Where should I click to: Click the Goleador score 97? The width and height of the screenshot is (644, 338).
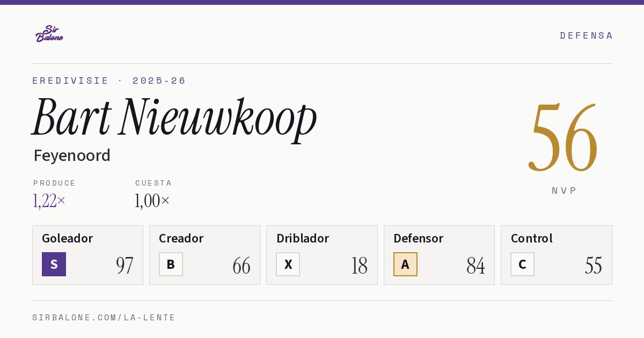pos(125,266)
